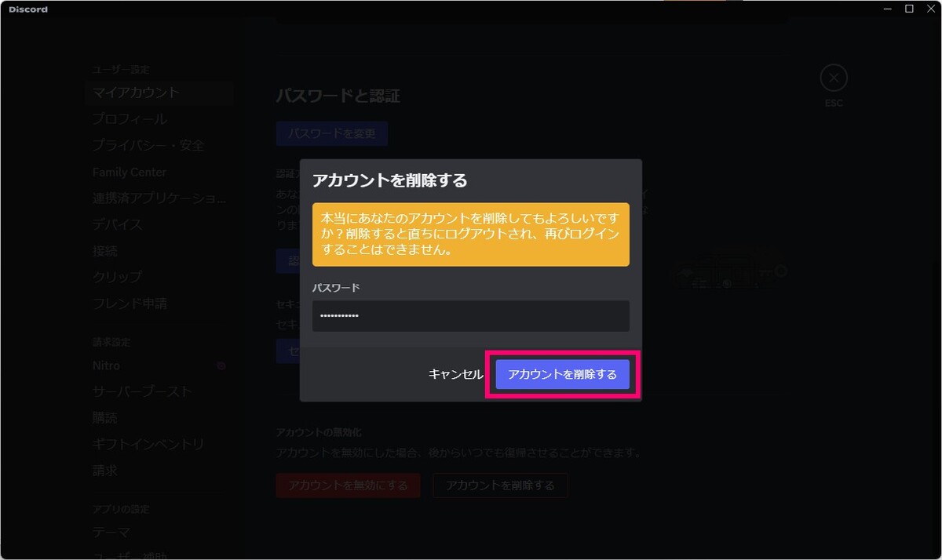Maximize the Discord window

tap(909, 9)
